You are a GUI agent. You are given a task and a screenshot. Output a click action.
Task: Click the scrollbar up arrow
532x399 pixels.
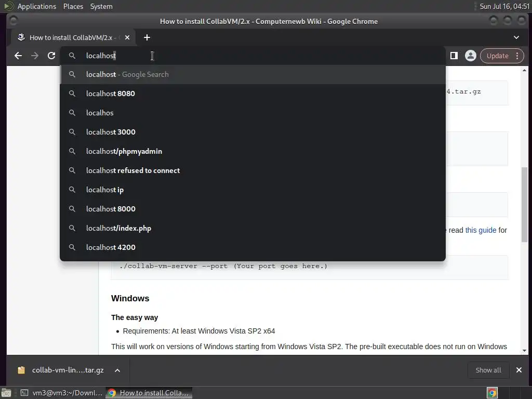coord(525,71)
